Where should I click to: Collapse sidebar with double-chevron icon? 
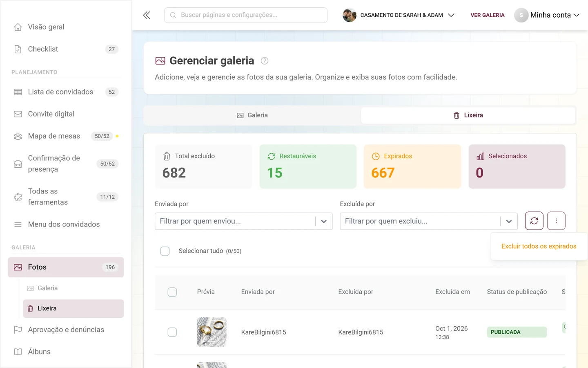click(147, 15)
